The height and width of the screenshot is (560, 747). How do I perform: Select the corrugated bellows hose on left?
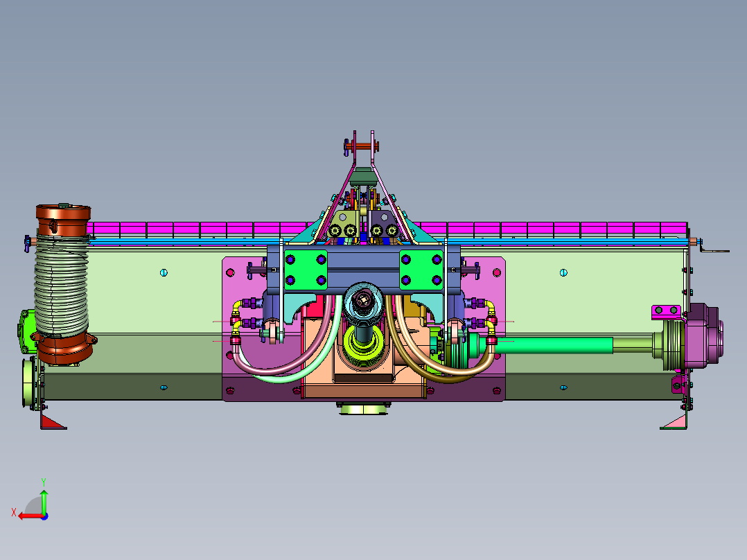coord(62,285)
